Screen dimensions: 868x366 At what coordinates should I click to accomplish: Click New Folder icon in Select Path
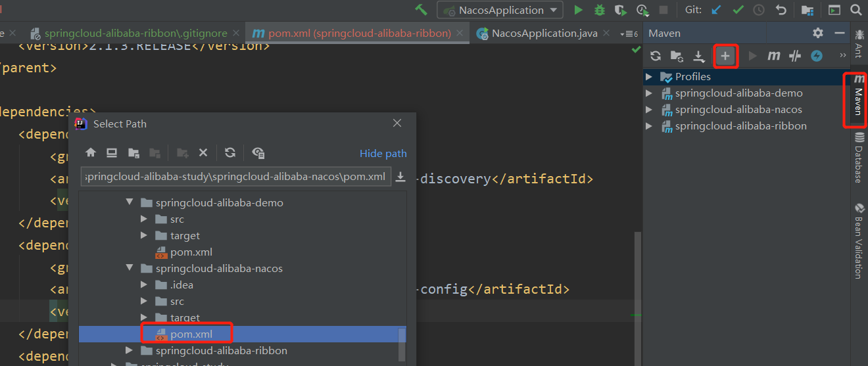tap(182, 152)
